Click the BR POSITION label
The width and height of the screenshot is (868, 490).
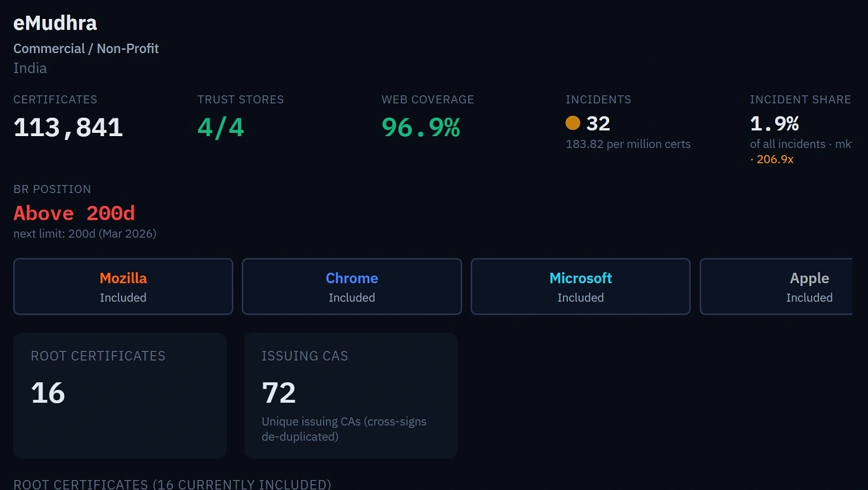[52, 189]
